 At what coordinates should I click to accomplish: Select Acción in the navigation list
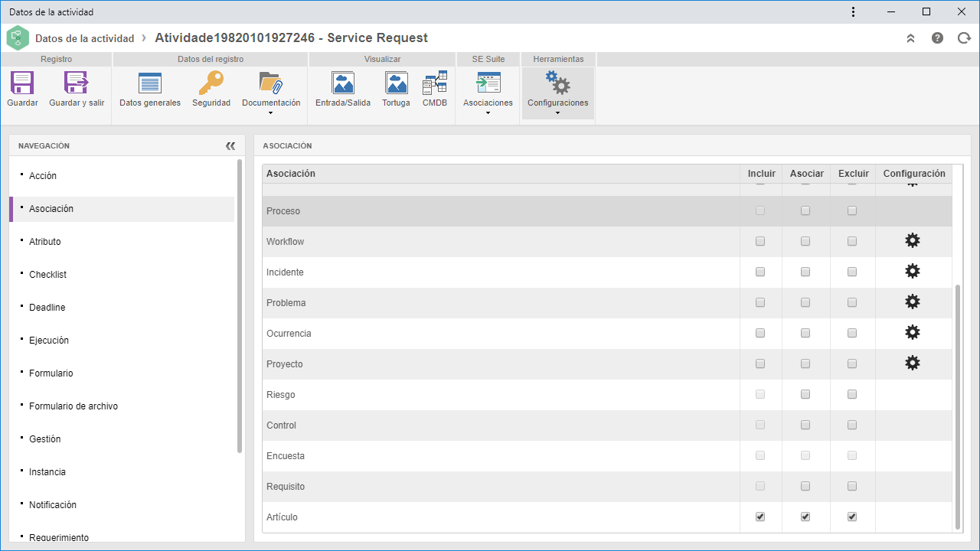click(122, 176)
